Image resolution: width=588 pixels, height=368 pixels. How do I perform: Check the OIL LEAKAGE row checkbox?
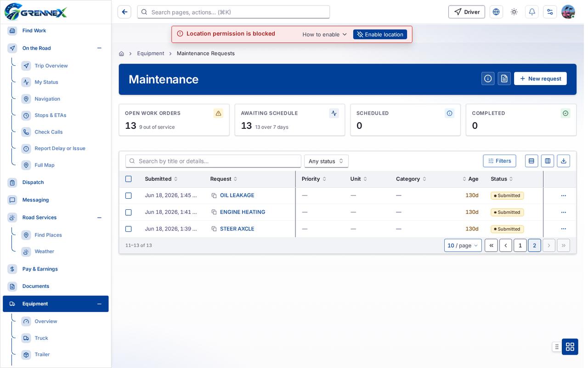tap(129, 195)
